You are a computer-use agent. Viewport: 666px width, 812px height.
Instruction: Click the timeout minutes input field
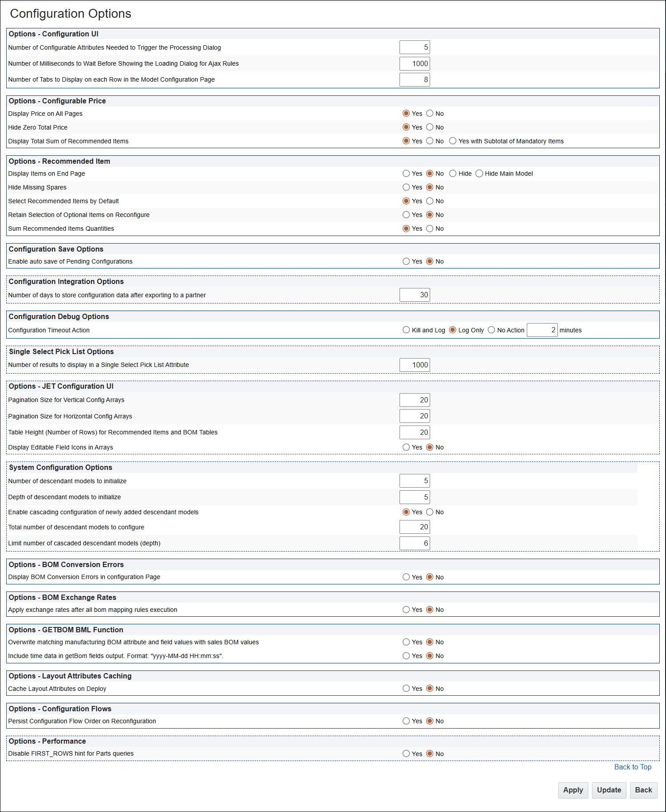pyautogui.click(x=542, y=330)
